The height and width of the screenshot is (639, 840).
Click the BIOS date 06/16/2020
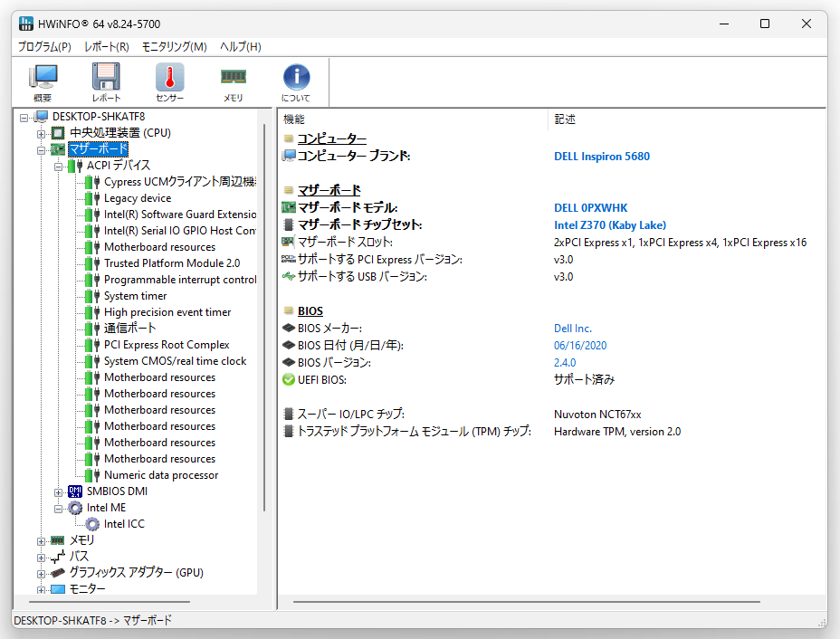[580, 346]
